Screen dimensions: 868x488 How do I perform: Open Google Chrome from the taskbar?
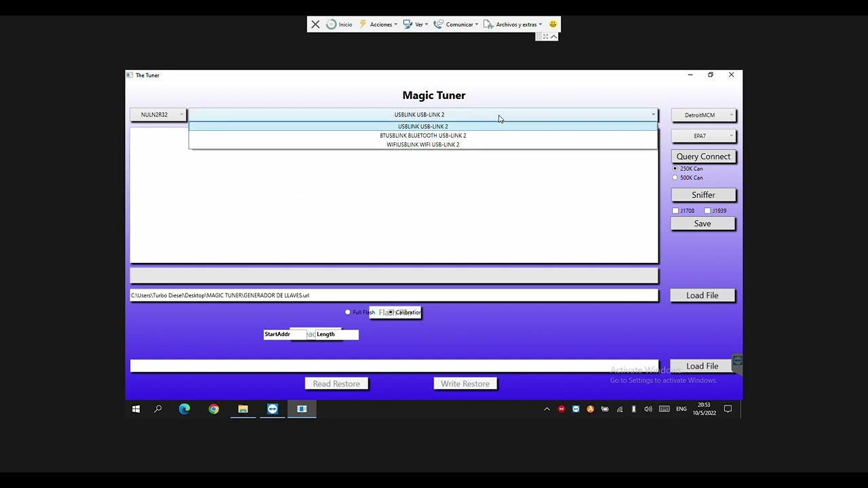click(x=214, y=409)
